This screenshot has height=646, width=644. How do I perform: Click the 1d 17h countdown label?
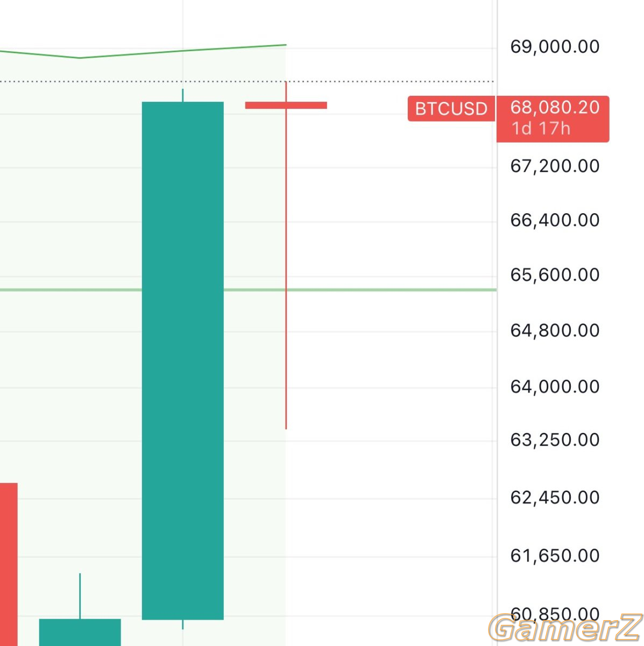coord(541,129)
